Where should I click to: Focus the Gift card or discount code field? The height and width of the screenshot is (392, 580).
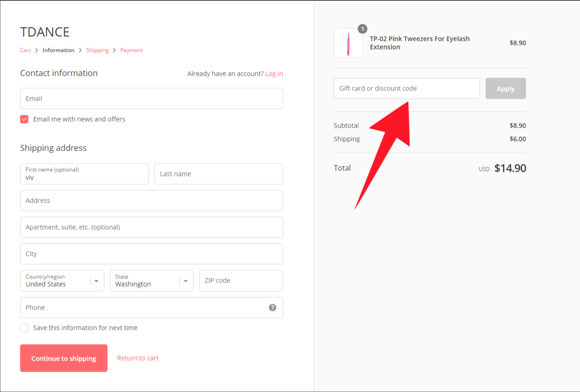click(406, 88)
